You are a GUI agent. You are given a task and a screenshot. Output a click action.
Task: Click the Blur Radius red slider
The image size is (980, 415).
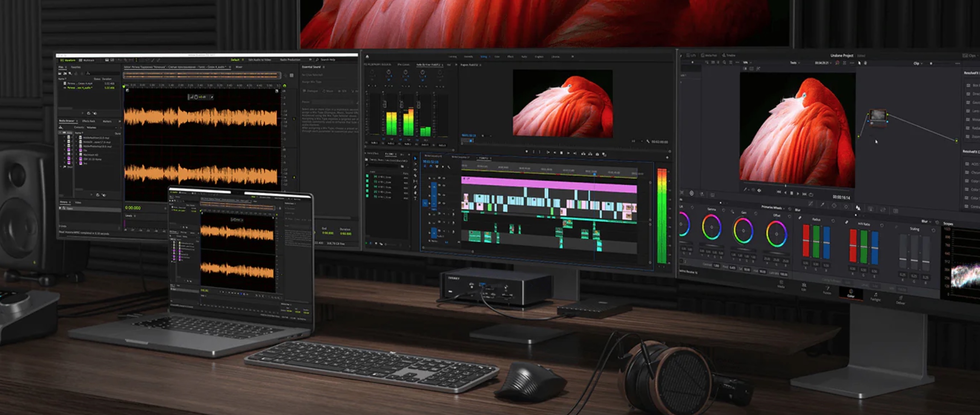[x=806, y=241]
